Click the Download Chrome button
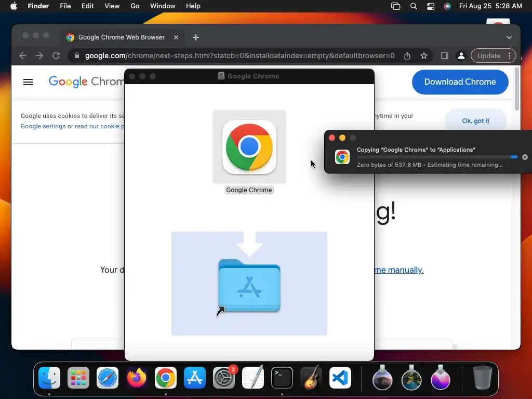The width and height of the screenshot is (532, 399). tap(460, 82)
